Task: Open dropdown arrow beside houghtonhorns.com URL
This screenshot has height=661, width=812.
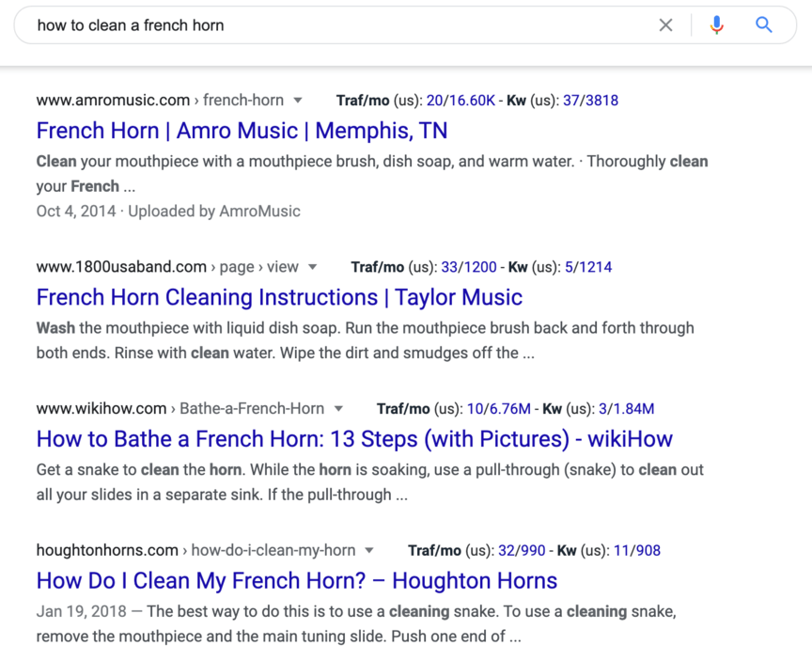Action: click(x=369, y=551)
